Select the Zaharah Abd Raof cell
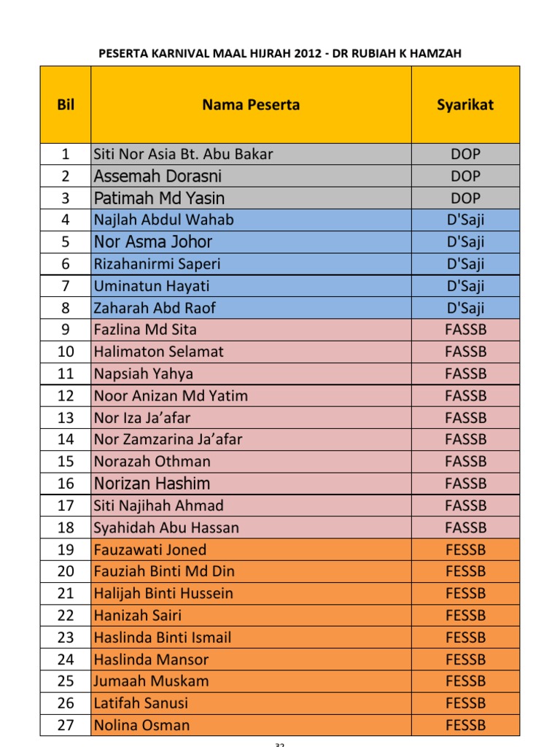 pos(155,308)
